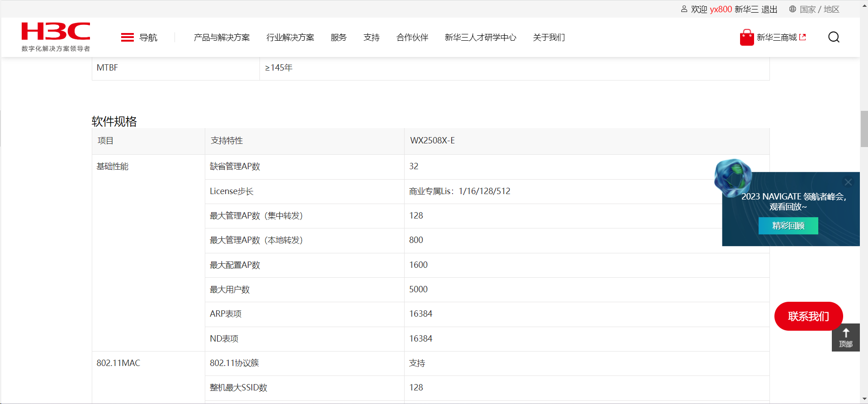Viewport: 868px width, 404px height.
Task: Click the 支持特性 column header
Action: [x=227, y=141]
